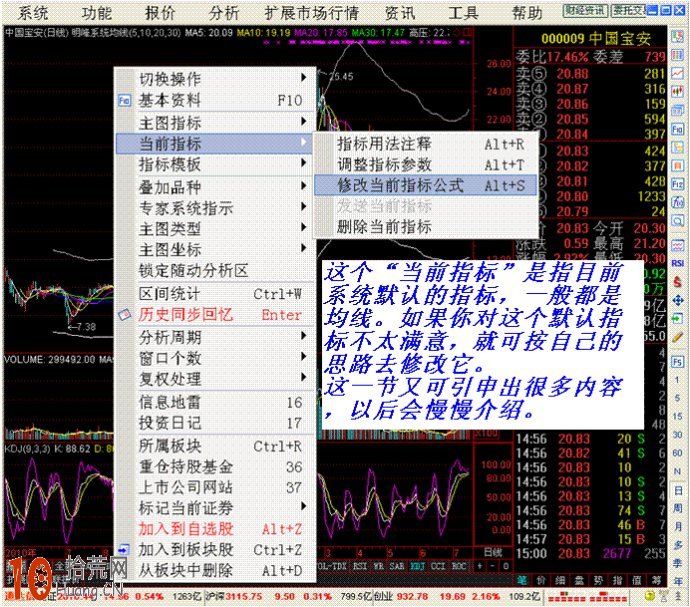Select 调整指标参数 in submenu
The image size is (690, 607).
pos(426,165)
